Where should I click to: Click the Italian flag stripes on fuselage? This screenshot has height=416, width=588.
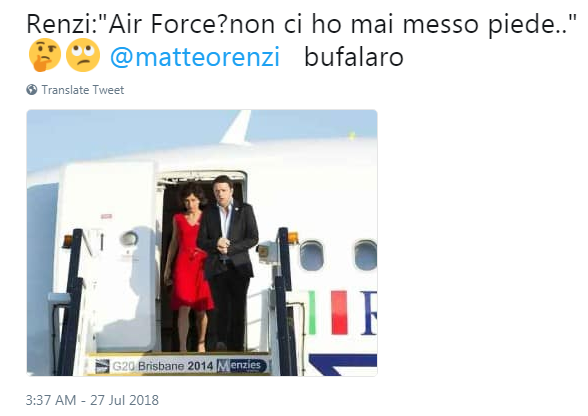tap(328, 312)
